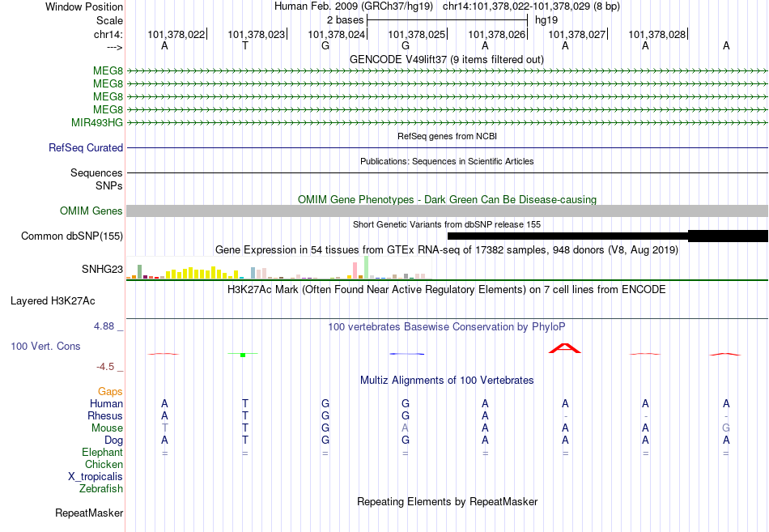The height and width of the screenshot is (532, 769).
Task: Click the Sequences track label
Action: pos(96,172)
